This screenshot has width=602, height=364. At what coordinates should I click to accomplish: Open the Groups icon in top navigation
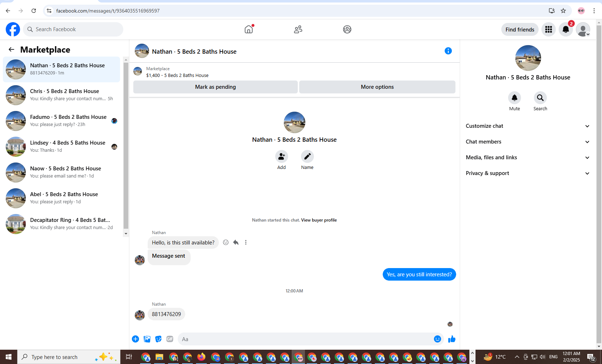click(x=347, y=29)
